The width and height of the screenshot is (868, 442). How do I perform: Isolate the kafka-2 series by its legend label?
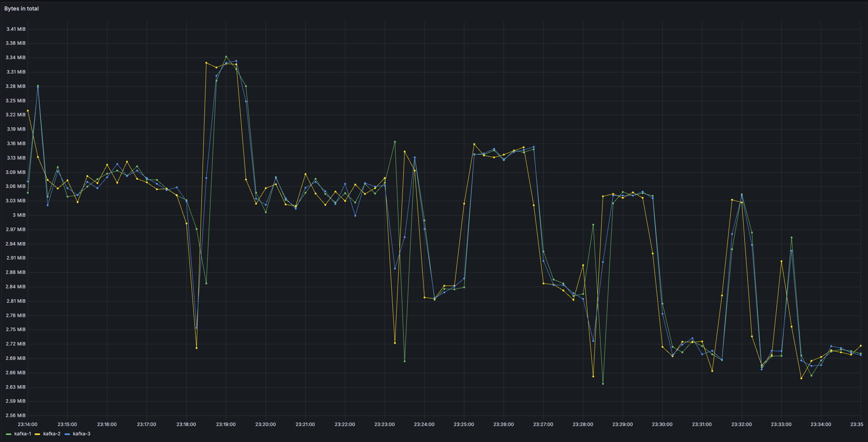coord(52,434)
